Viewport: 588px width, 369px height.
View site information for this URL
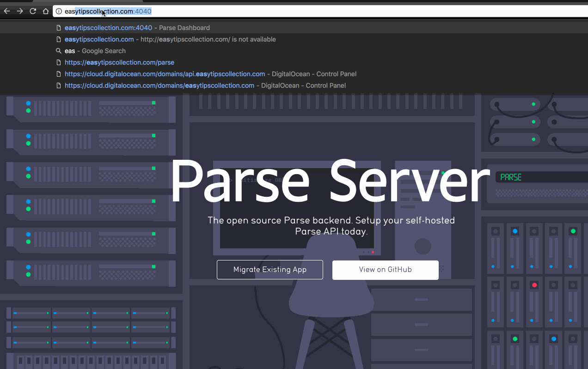tap(59, 11)
